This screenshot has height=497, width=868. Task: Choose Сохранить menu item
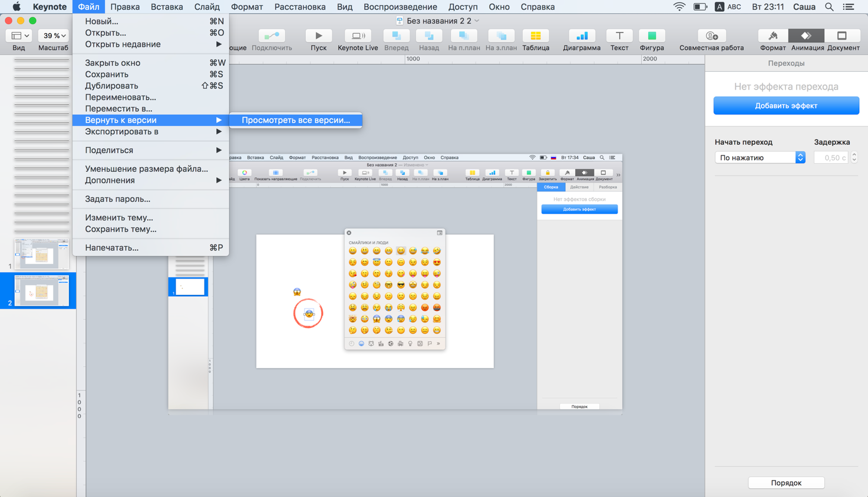pos(151,74)
